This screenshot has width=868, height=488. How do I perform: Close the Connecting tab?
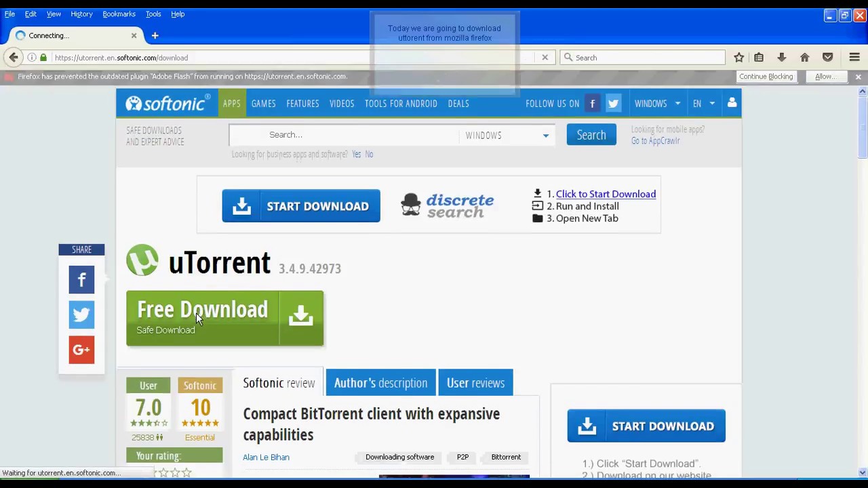click(x=134, y=35)
